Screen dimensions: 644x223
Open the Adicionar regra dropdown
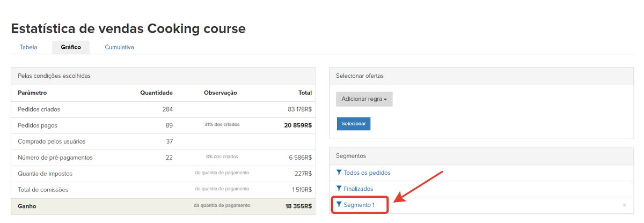tap(364, 99)
